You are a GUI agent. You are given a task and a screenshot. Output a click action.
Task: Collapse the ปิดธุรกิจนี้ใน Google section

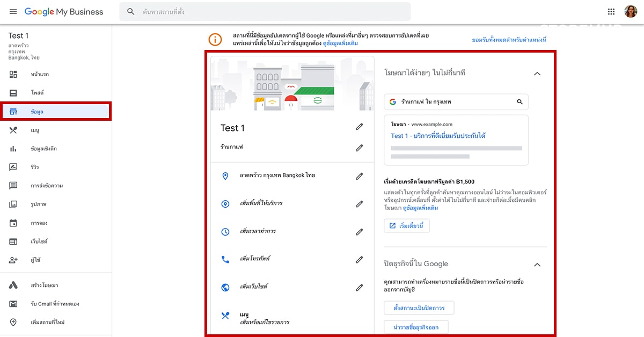point(537,265)
